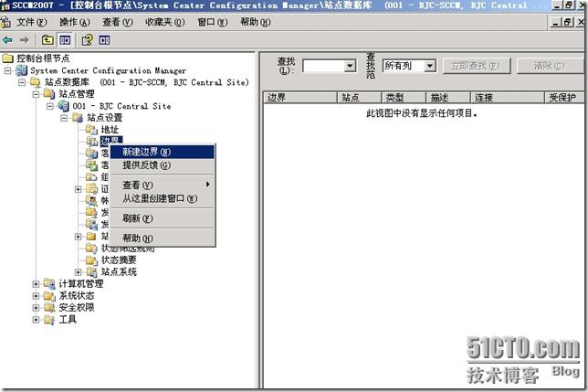Select the 计算机管理 tree item label
The width and height of the screenshot is (588, 392).
[80, 284]
